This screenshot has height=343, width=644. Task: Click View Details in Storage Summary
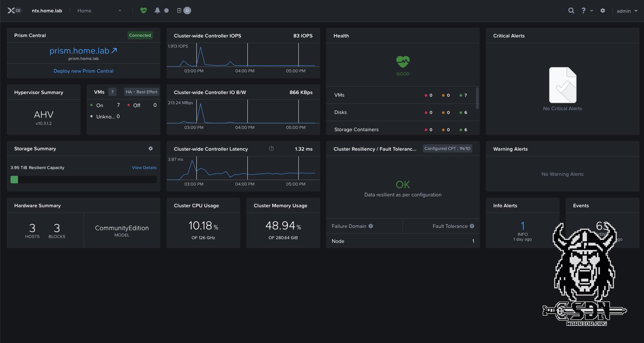(144, 168)
